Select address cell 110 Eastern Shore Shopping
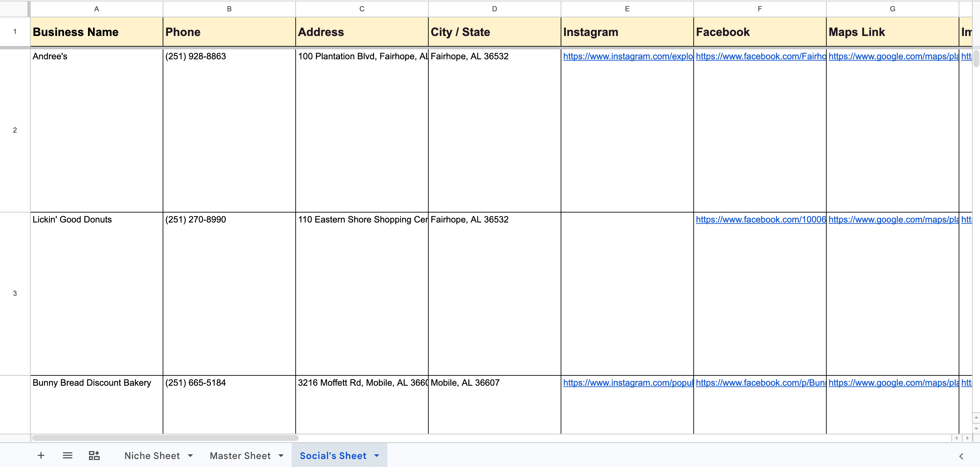980x467 pixels. pos(362,293)
